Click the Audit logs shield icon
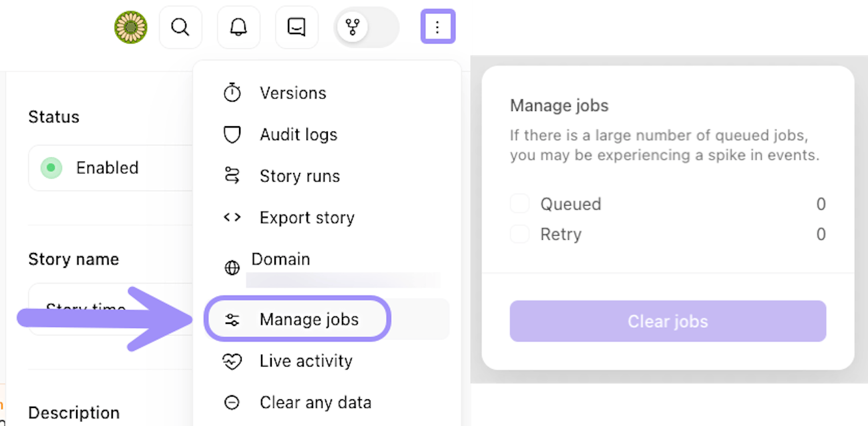This screenshot has width=868, height=426. tap(232, 135)
